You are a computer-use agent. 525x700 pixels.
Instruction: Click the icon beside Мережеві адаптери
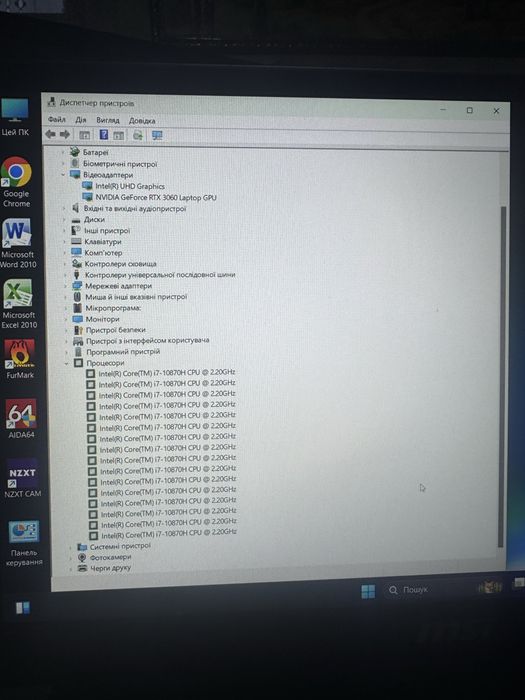[77, 285]
